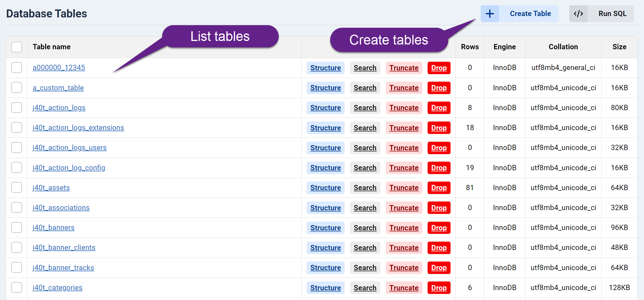Open the j40t_associations table link

point(61,208)
